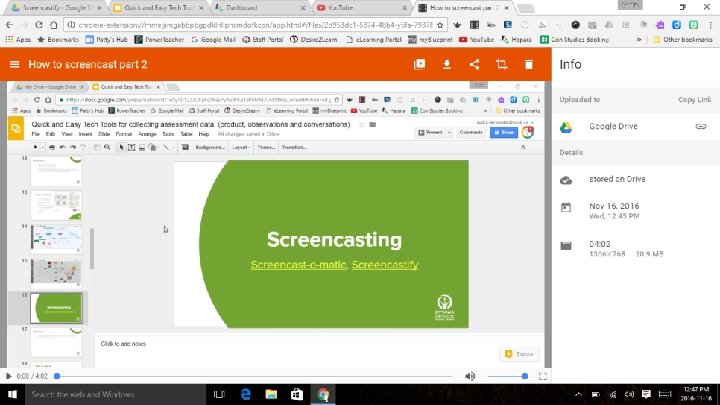Click Copy Link in the Info panel
This screenshot has height=405, width=720.
coord(694,100)
